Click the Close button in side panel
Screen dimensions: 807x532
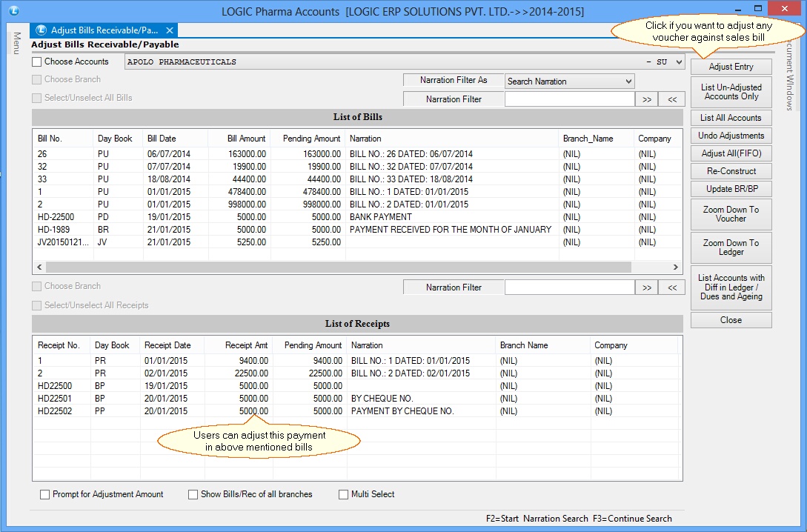[x=731, y=320]
